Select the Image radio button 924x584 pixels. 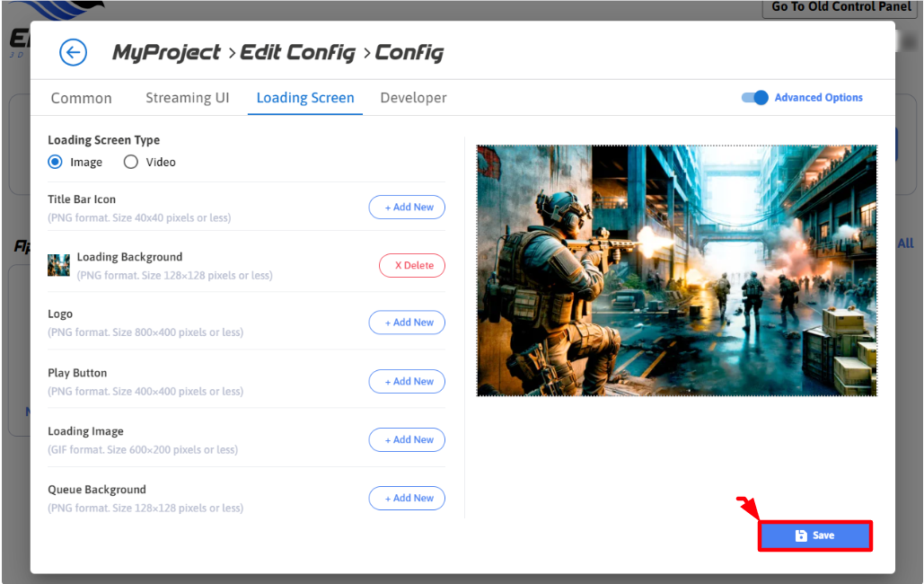56,163
